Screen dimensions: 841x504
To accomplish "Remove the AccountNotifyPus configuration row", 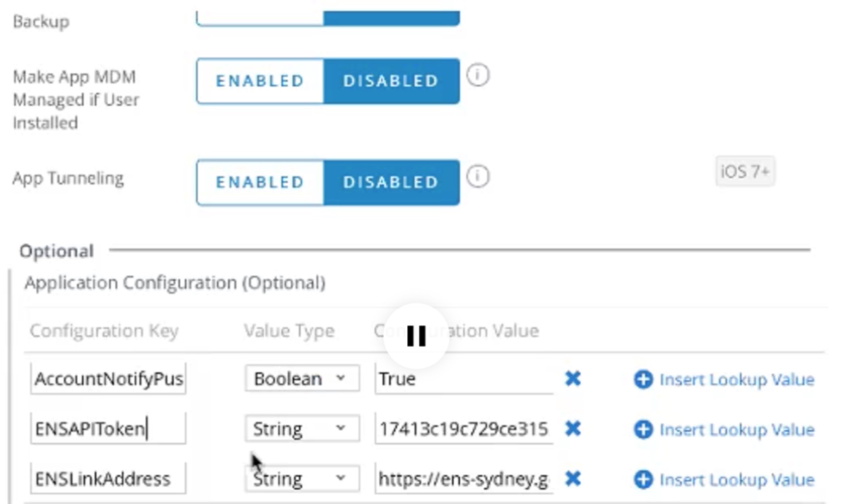I will [x=572, y=379].
